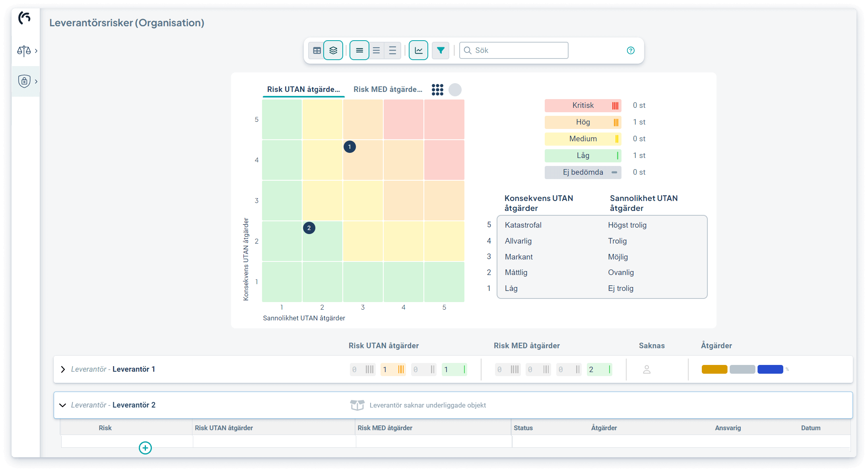
Task: Switch to Risk MED åtgärder tab
Action: 388,90
